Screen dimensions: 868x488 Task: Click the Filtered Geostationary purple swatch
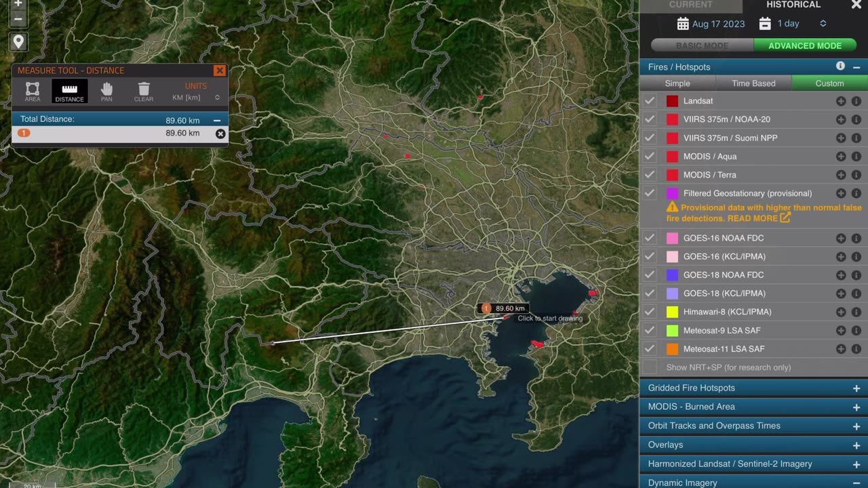point(672,193)
